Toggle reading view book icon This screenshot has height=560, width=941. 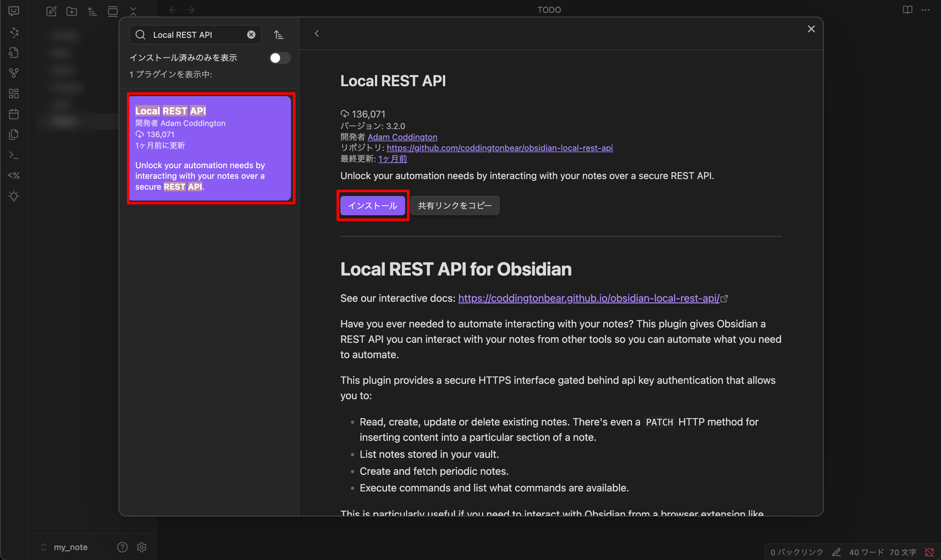click(907, 10)
